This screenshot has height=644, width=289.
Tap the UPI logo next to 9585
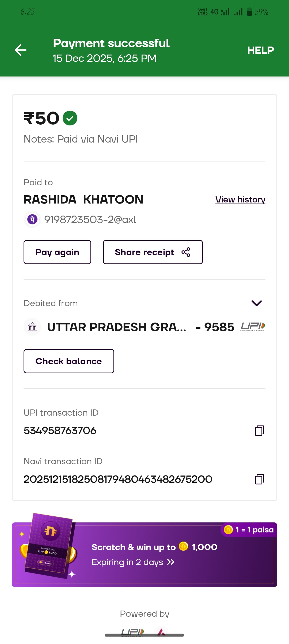point(253,327)
